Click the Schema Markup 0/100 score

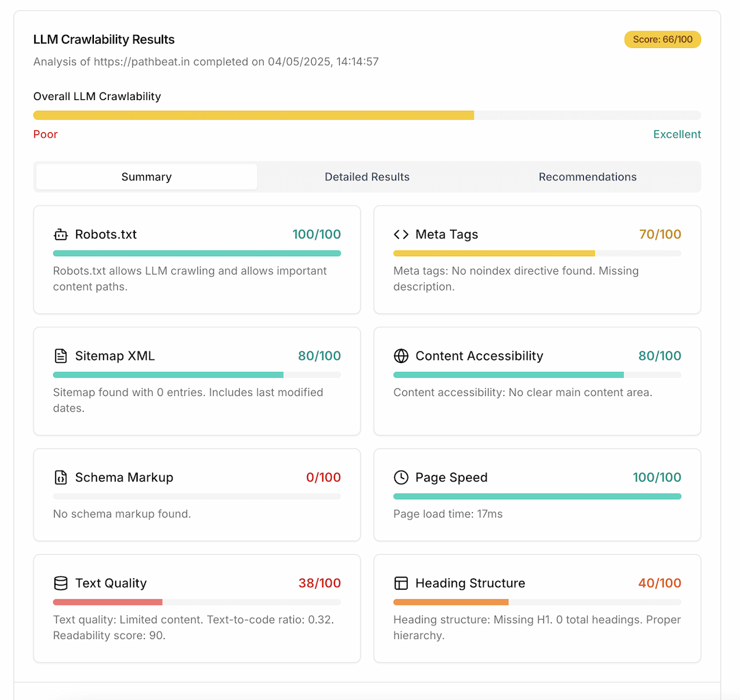click(323, 477)
